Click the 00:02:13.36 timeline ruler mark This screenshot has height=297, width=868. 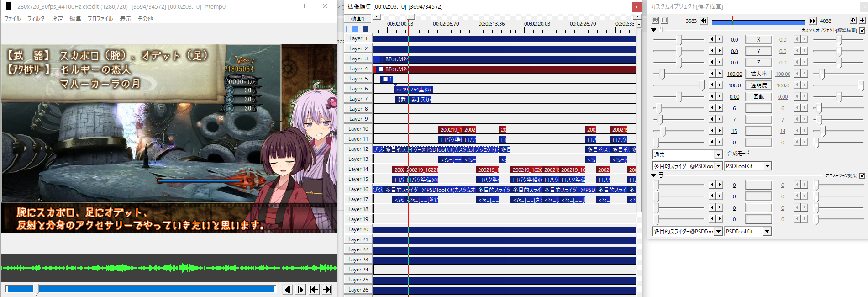click(x=491, y=24)
